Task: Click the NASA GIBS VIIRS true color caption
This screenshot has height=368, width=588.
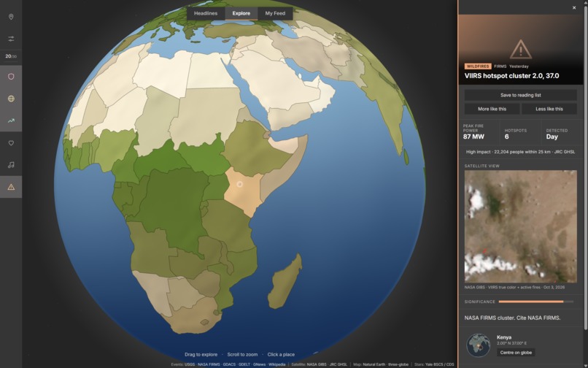Action: (x=514, y=287)
